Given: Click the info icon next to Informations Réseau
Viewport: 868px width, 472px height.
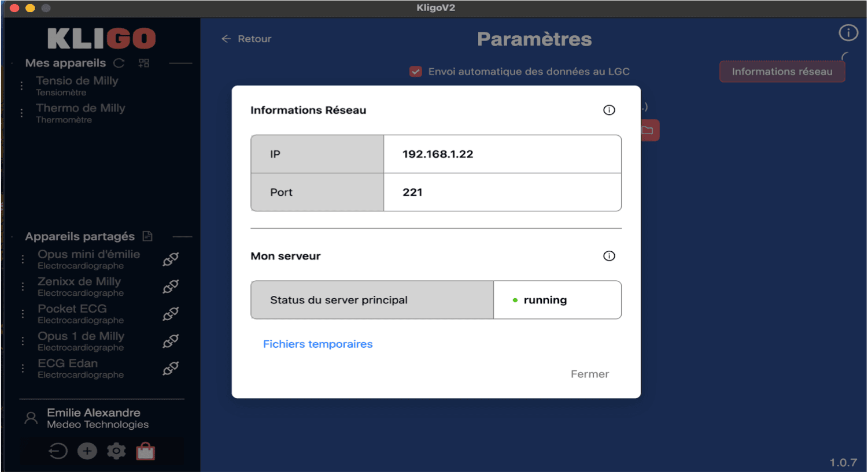Looking at the screenshot, I should pyautogui.click(x=608, y=110).
